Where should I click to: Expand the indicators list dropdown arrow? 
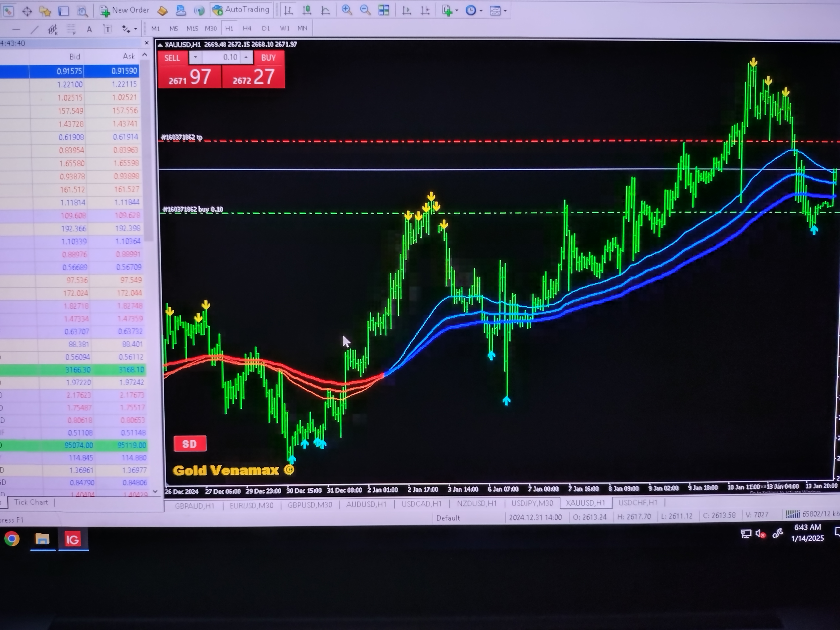pos(457,11)
